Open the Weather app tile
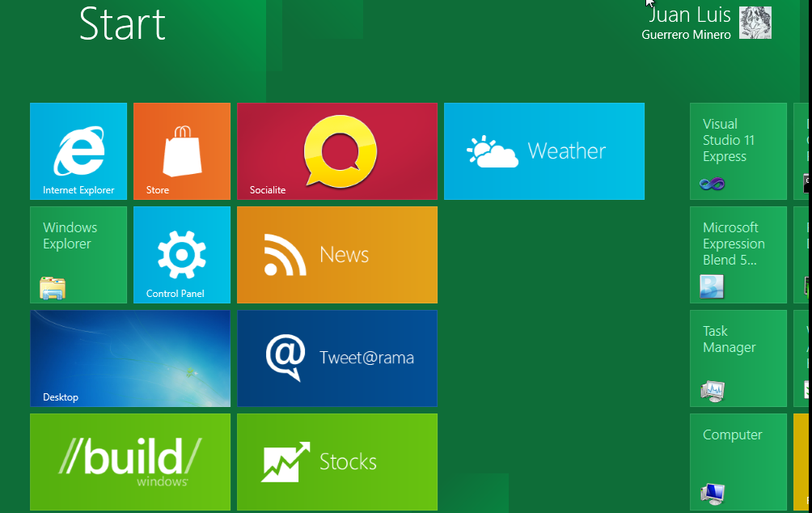 (543, 151)
